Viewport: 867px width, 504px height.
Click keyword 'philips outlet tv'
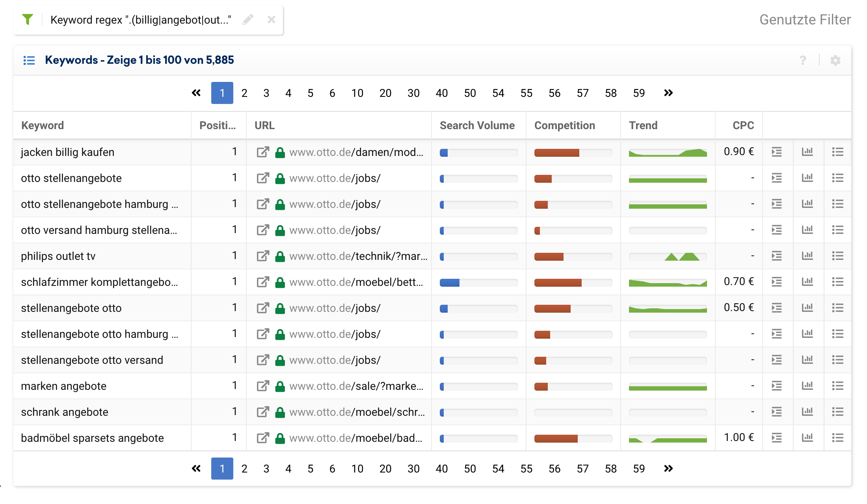(58, 256)
